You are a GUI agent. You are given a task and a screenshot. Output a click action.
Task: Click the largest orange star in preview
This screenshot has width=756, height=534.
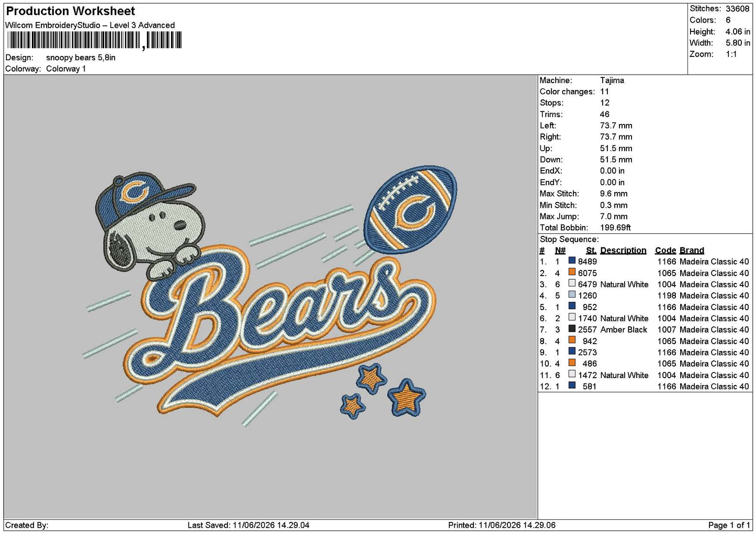[407, 398]
